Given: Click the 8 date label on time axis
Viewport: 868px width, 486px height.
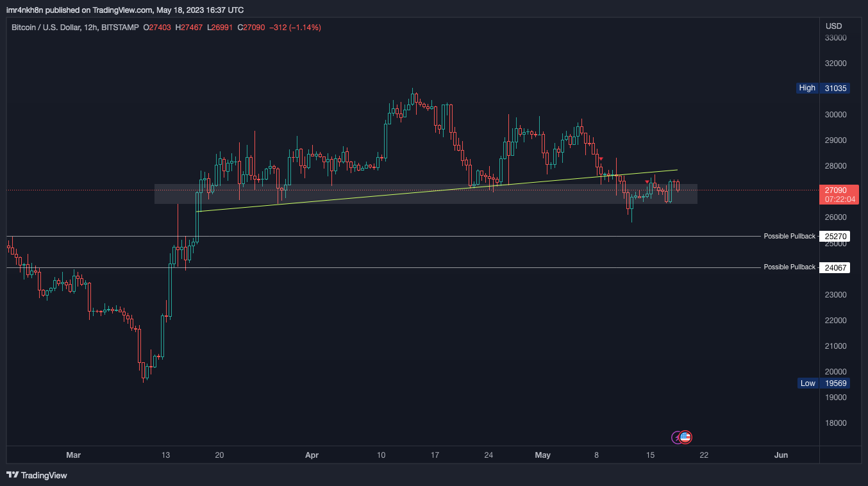Looking at the screenshot, I should pos(597,455).
